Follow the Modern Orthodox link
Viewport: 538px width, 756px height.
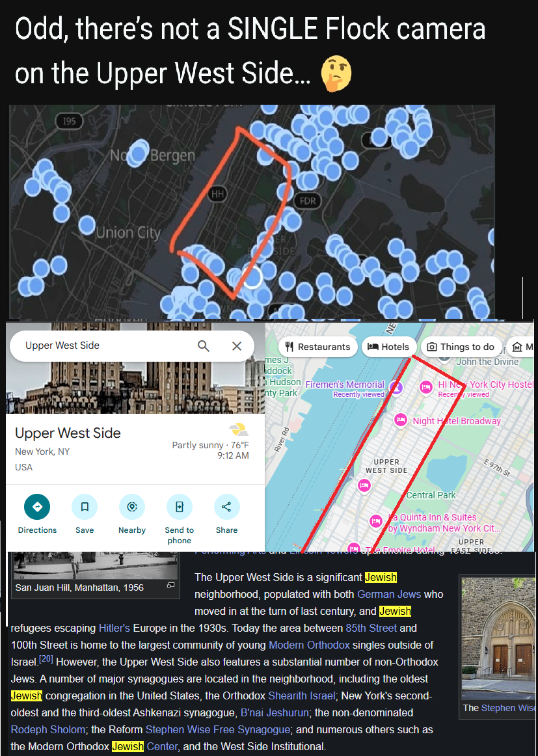[x=309, y=645]
